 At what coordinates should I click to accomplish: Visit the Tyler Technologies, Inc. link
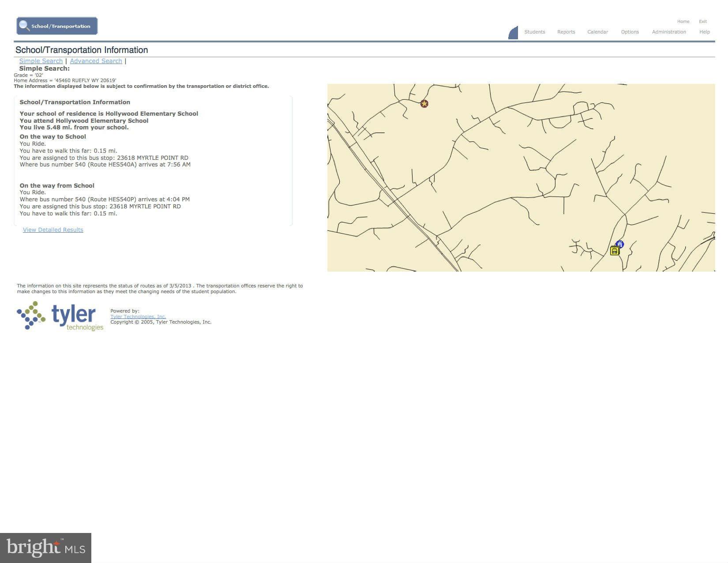[x=138, y=317]
